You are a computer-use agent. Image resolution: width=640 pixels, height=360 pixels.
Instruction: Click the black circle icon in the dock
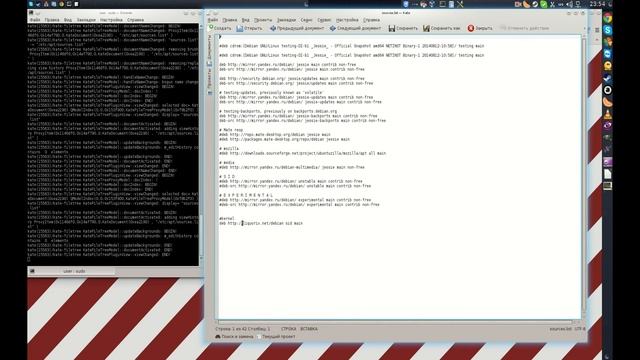tap(607, 90)
